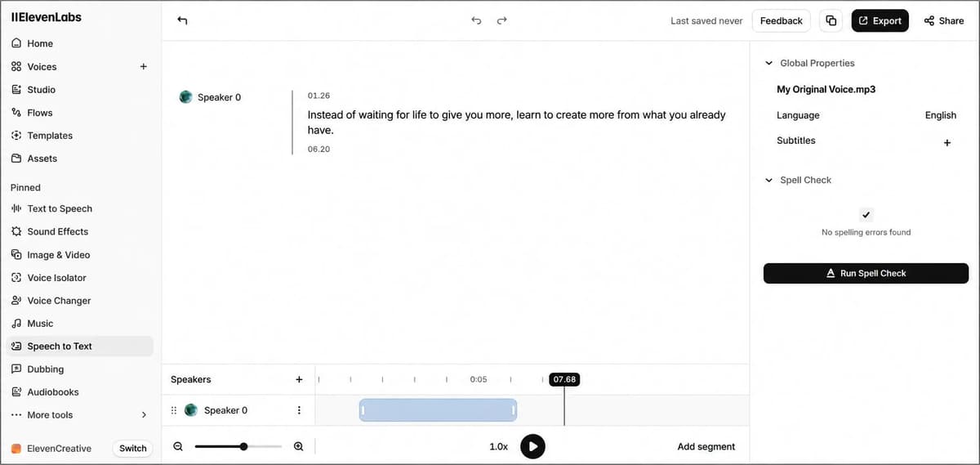Click the Switch workspace button
This screenshot has width=980, height=465.
132,448
